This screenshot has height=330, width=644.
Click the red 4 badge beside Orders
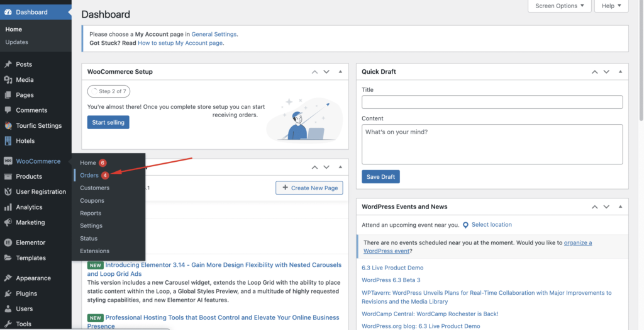[105, 175]
